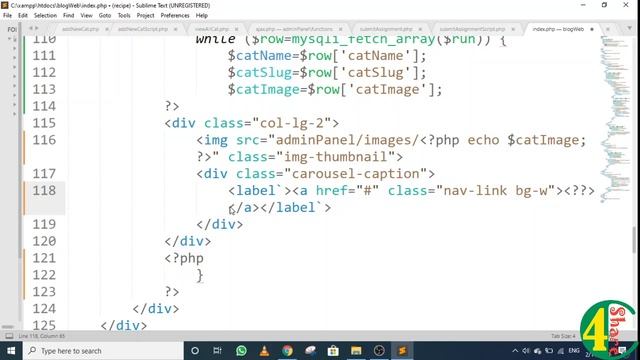Click the sidebar horizontal scrollbar handle
Image resolution: width=640 pixels, height=360 pixels.
point(8,327)
